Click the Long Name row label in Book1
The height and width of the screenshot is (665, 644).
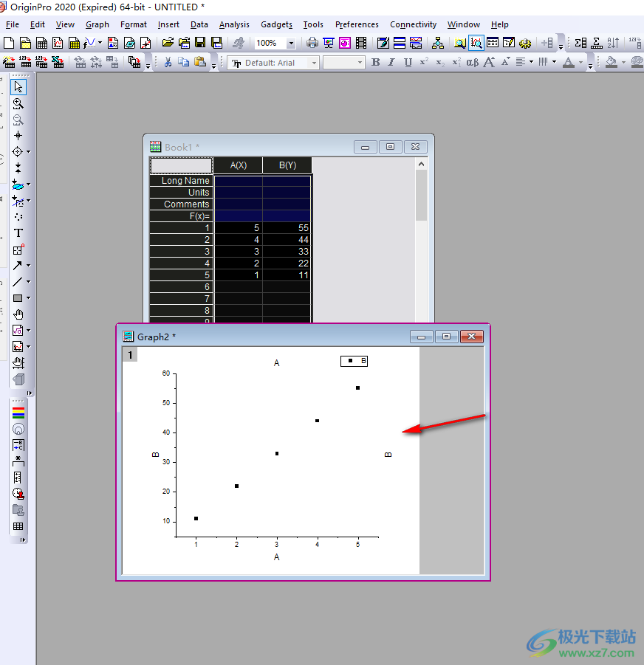tap(181, 181)
